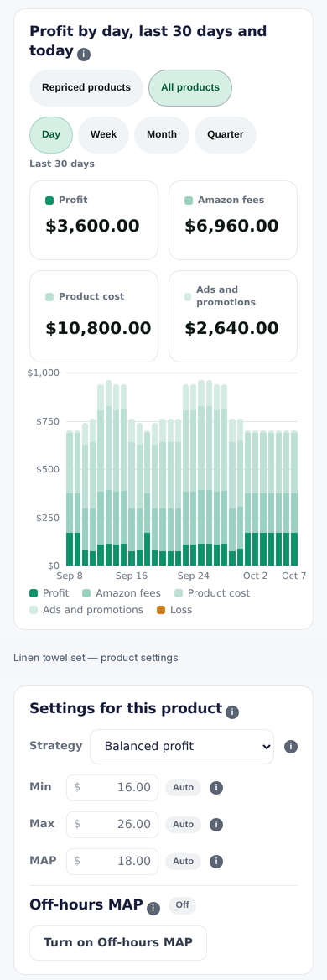Viewport: 327px width, 980px height.
Task: Click info icon next to Settings for this product
Action: pos(232,712)
